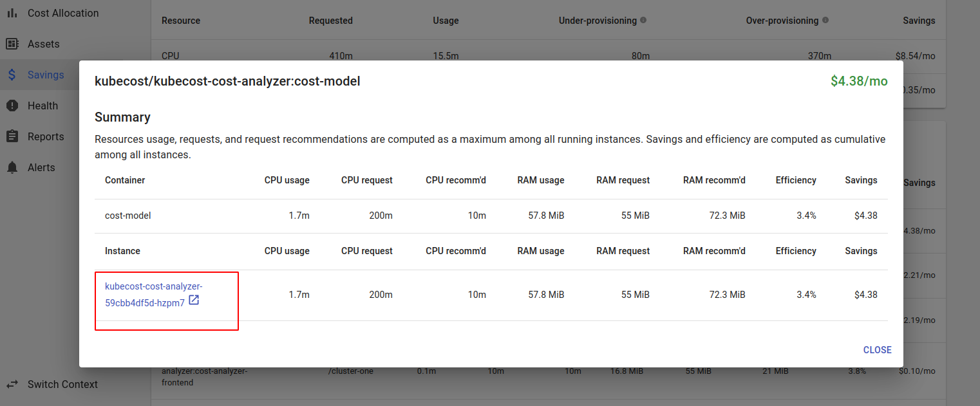The width and height of the screenshot is (980, 406).
Task: Open the Reports page
Action: (46, 136)
